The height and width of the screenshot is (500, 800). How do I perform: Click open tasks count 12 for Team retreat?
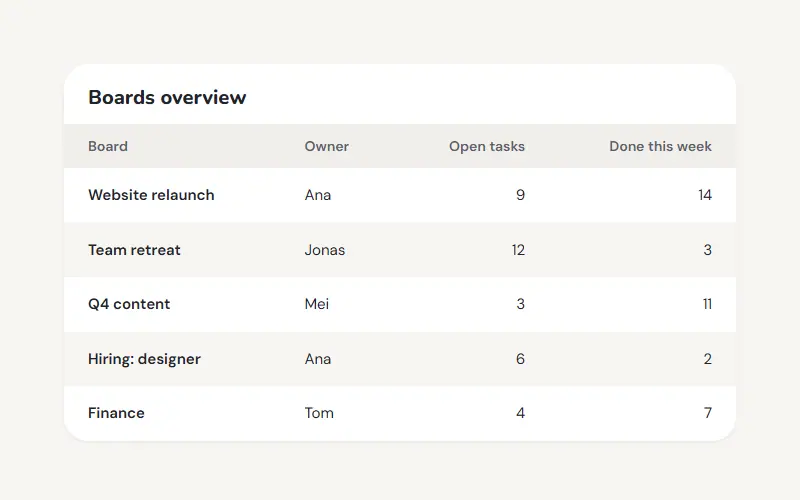[518, 250]
